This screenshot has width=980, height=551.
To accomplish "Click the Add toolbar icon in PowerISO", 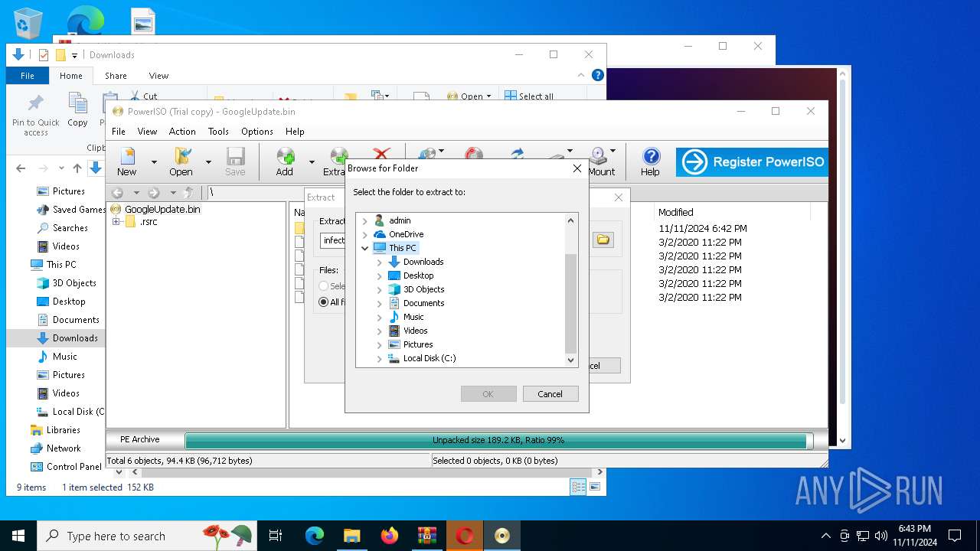I will [x=285, y=161].
